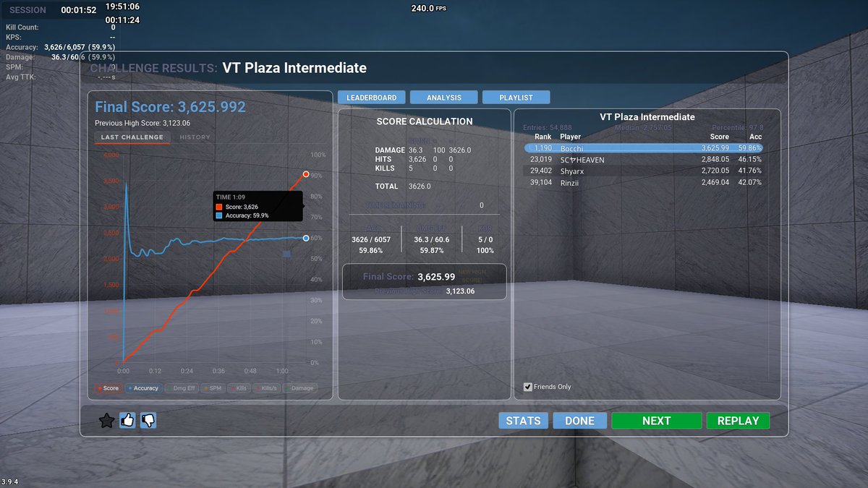Click the green REPLAY button

[738, 421]
